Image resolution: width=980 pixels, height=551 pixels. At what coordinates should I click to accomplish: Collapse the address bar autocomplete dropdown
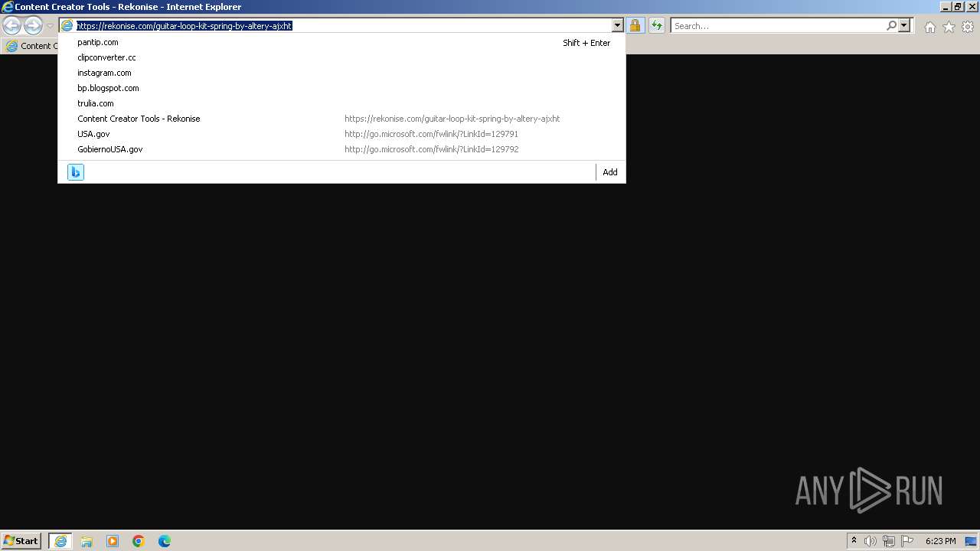point(617,26)
